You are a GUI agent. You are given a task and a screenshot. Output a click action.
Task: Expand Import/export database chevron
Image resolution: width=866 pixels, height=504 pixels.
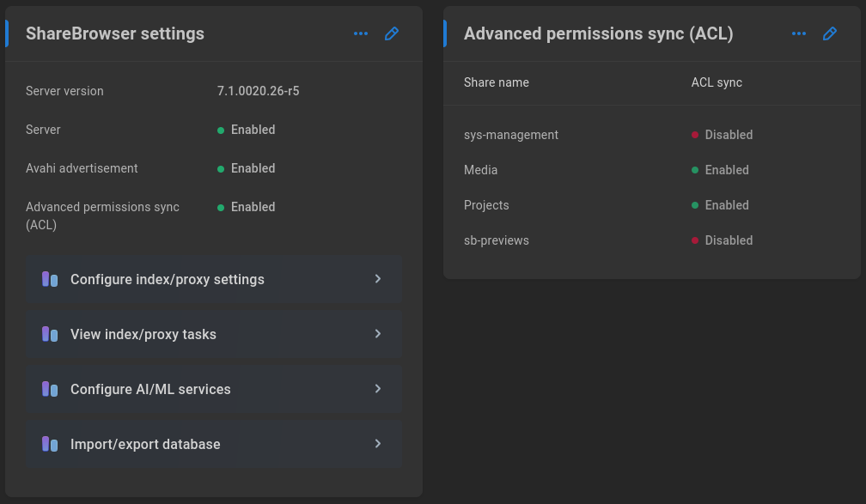(378, 443)
